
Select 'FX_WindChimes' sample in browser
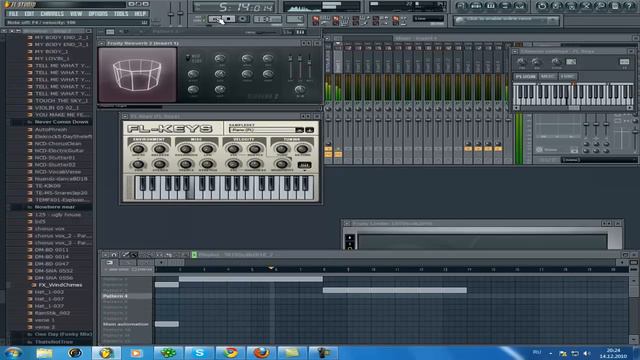pyautogui.click(x=60, y=285)
